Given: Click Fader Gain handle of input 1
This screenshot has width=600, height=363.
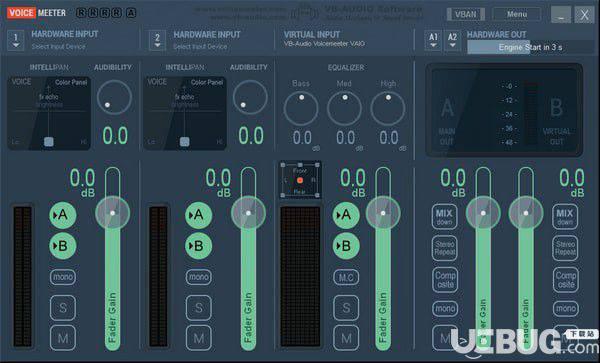Looking at the screenshot, I should pyautogui.click(x=112, y=213).
